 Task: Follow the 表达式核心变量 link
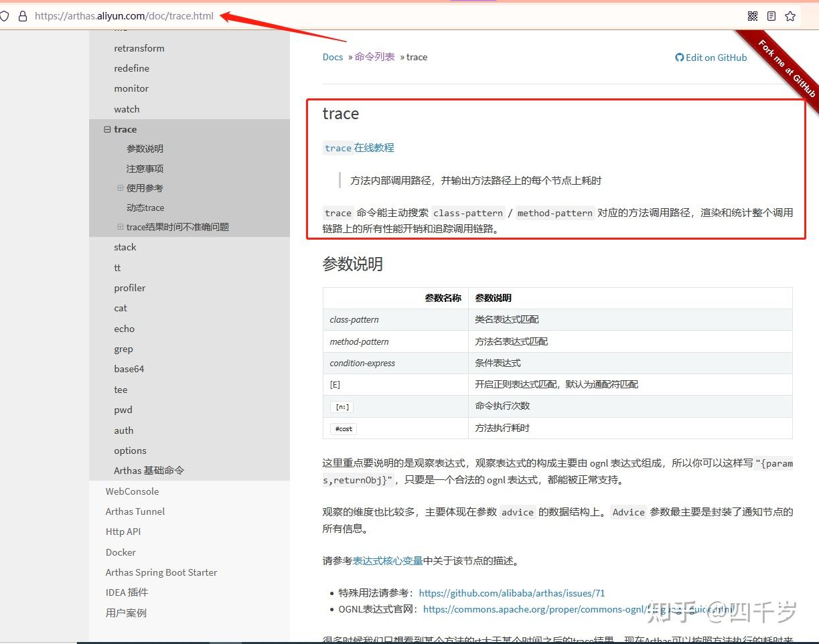[x=388, y=561]
